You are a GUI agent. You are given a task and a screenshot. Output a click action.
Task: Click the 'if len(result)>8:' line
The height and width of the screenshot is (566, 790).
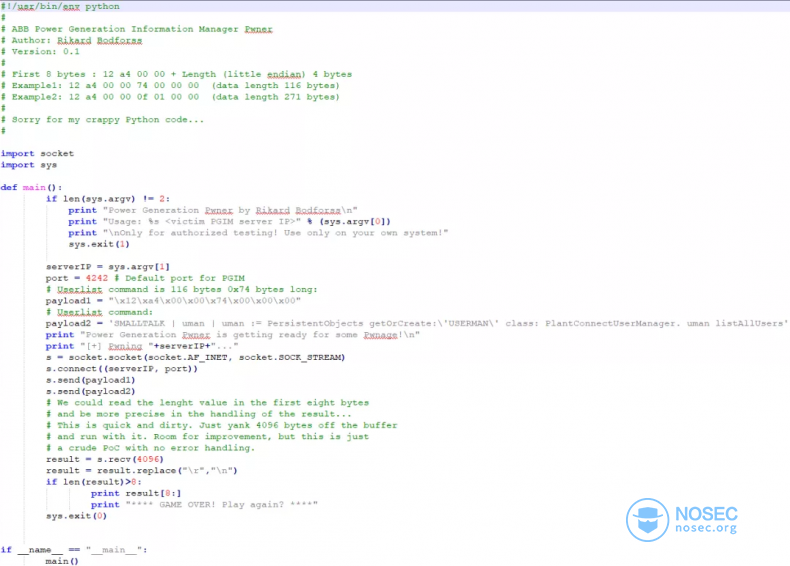94,482
